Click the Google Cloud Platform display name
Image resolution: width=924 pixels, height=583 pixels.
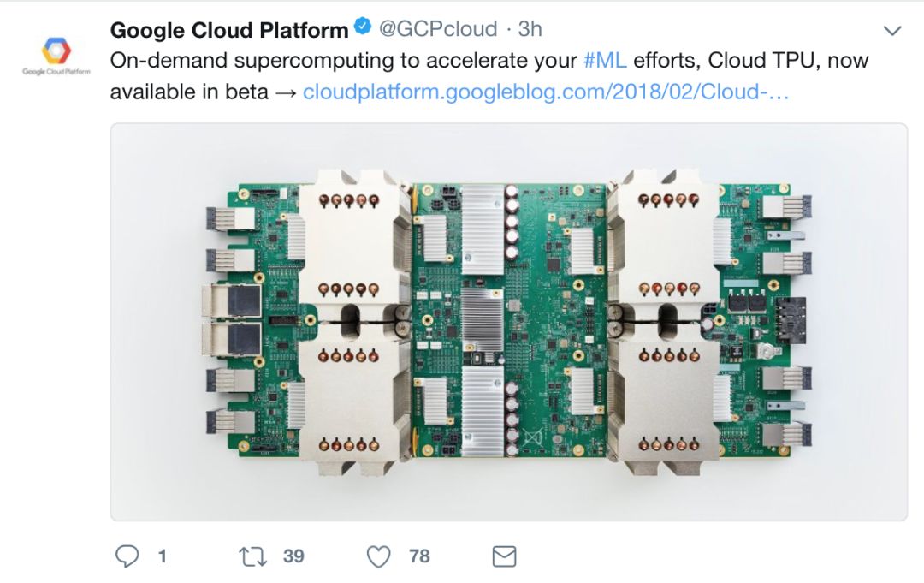(x=229, y=29)
